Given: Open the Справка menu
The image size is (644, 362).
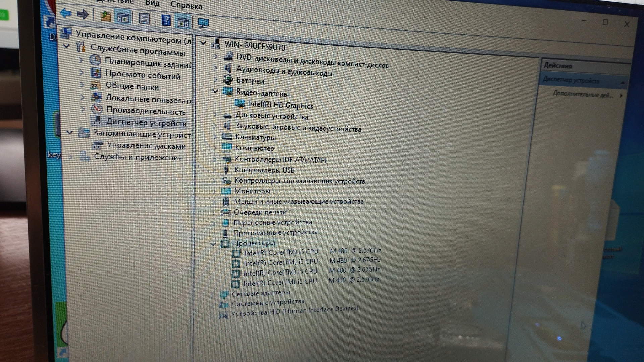Looking at the screenshot, I should tap(186, 5).
